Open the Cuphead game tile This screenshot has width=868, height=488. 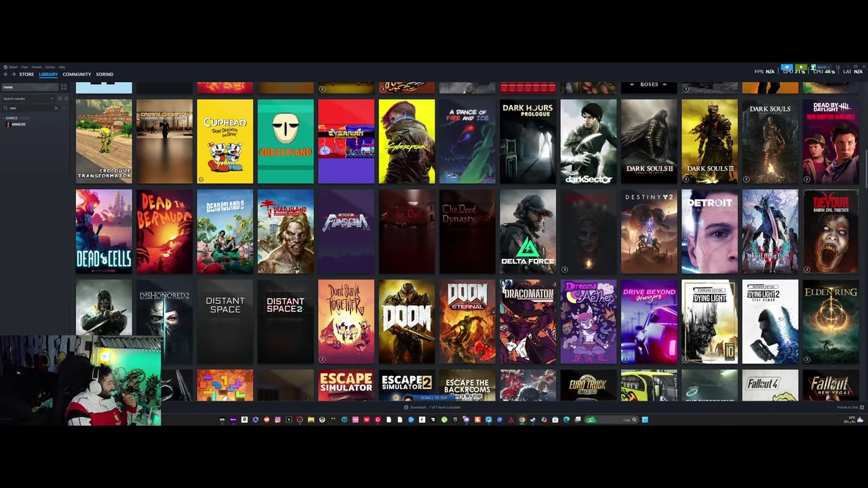point(225,142)
